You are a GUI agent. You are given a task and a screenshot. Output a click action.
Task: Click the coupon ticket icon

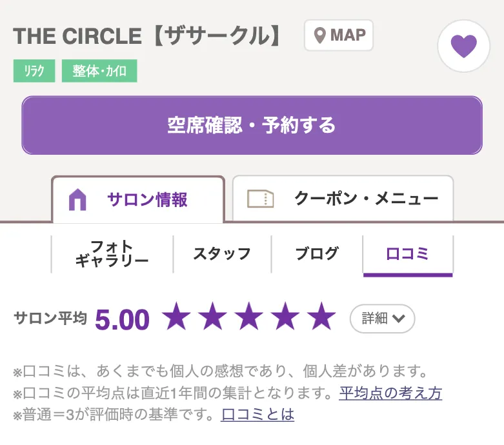260,199
